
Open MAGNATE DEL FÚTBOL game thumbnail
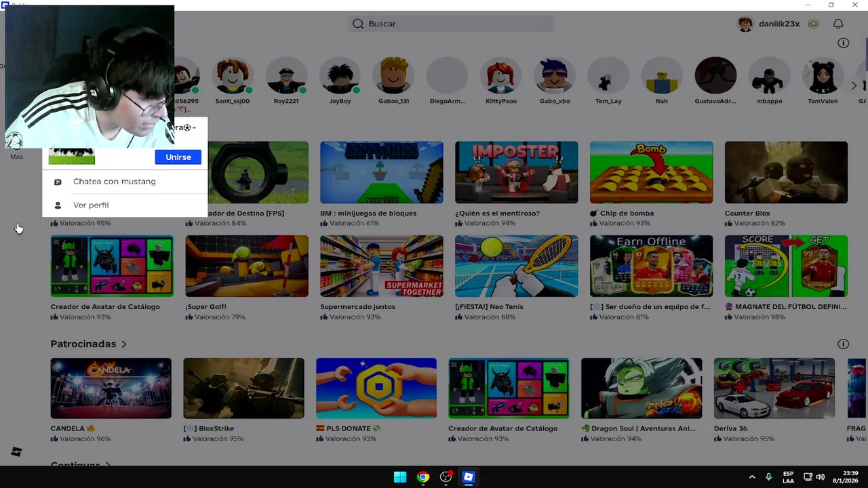click(786, 266)
